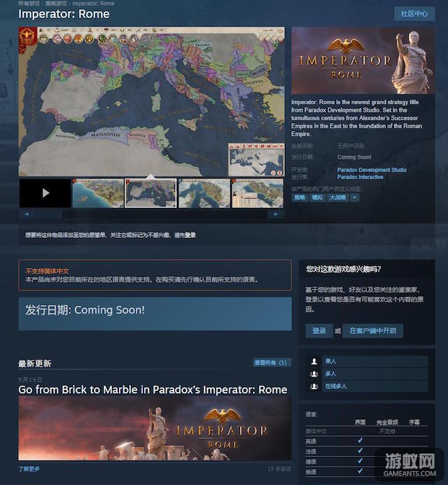Click the 所有游戏 breadcrumb link

coord(29,3)
